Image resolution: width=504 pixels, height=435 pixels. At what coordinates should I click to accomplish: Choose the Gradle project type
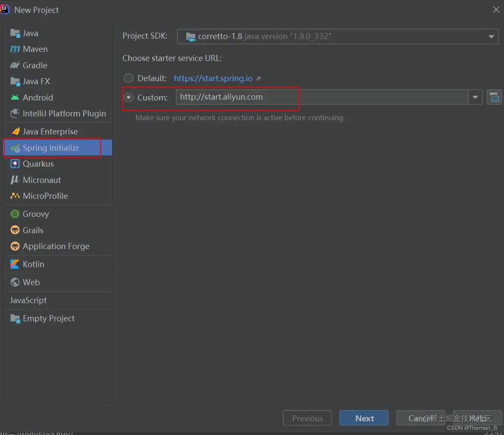[58, 65]
